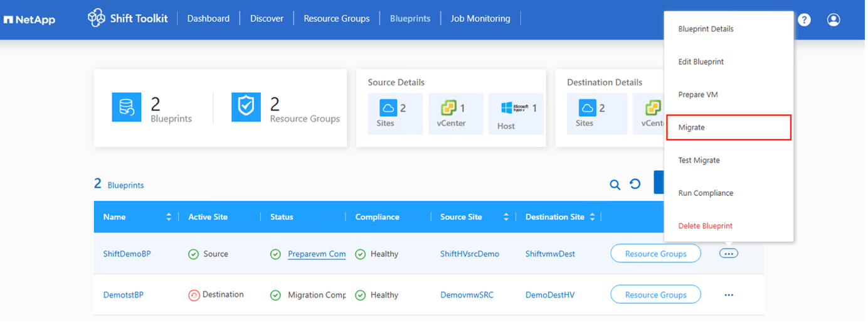Switch to the Job Monitoring tab
868x324 pixels.
click(480, 19)
